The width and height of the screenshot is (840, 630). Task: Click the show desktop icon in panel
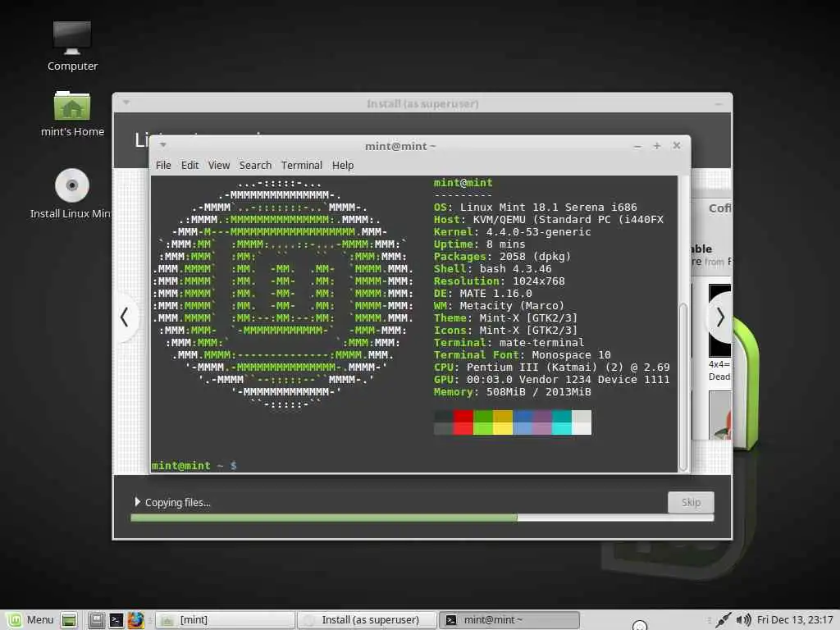(69, 620)
